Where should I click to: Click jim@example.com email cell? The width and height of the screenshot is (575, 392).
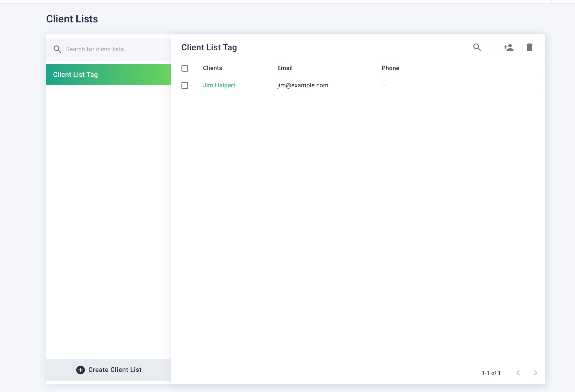[303, 85]
